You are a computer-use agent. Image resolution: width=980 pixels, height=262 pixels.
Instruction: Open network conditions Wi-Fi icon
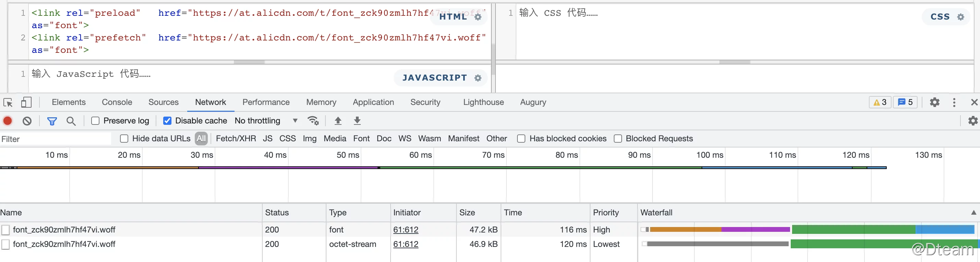(x=313, y=121)
